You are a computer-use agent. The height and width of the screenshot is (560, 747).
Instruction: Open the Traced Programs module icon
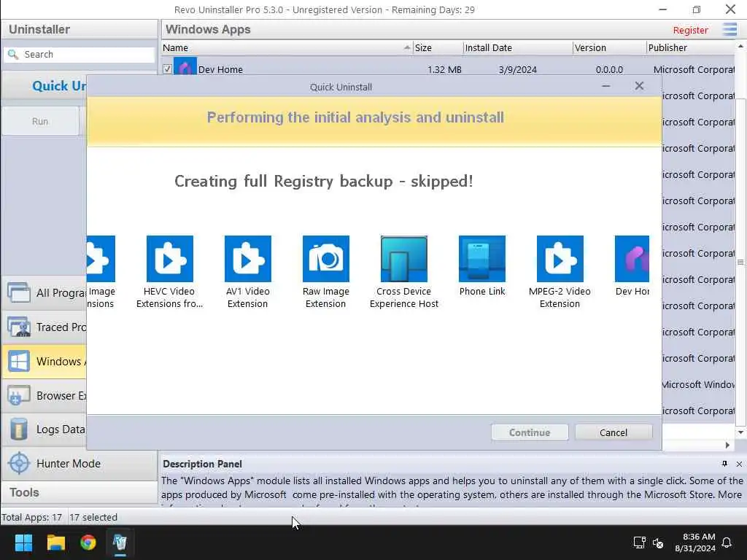tap(19, 327)
